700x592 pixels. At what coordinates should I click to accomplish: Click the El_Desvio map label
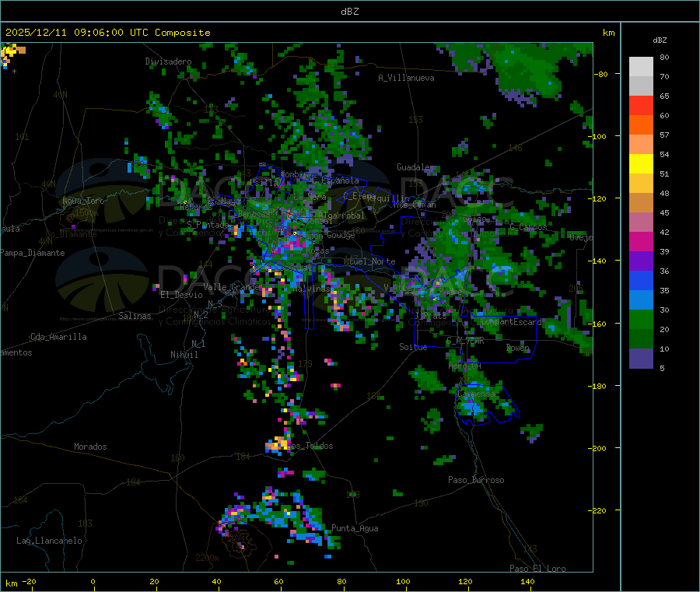(181, 295)
